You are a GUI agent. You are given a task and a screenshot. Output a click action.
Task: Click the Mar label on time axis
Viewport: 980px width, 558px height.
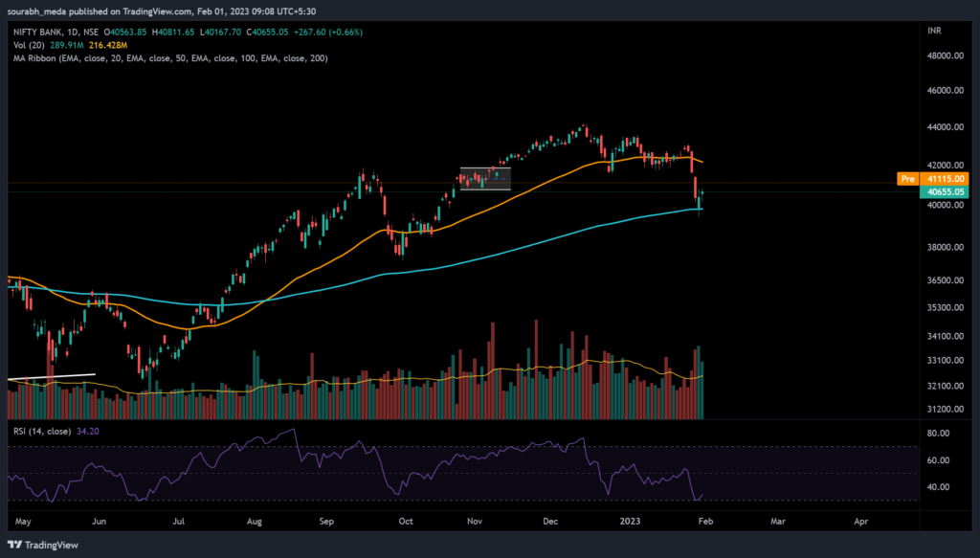(x=778, y=521)
